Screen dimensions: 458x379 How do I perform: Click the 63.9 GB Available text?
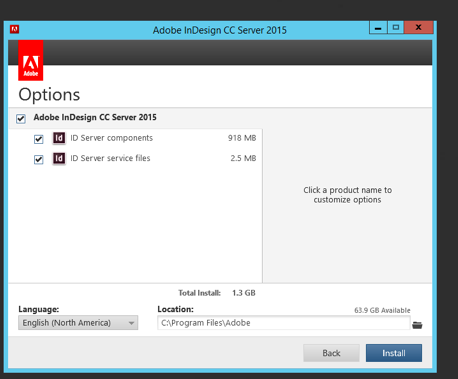(x=382, y=310)
